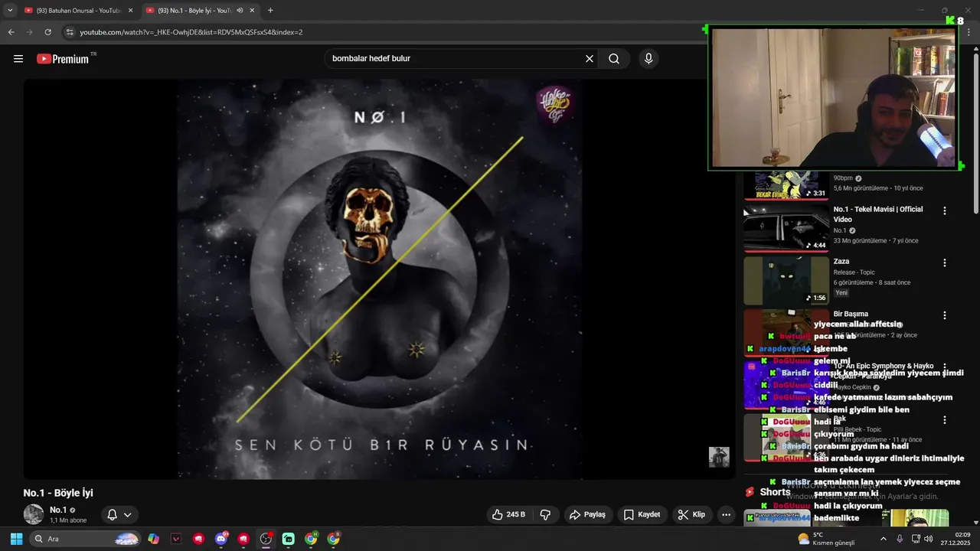Open the No.1 channel name link

tap(58, 510)
